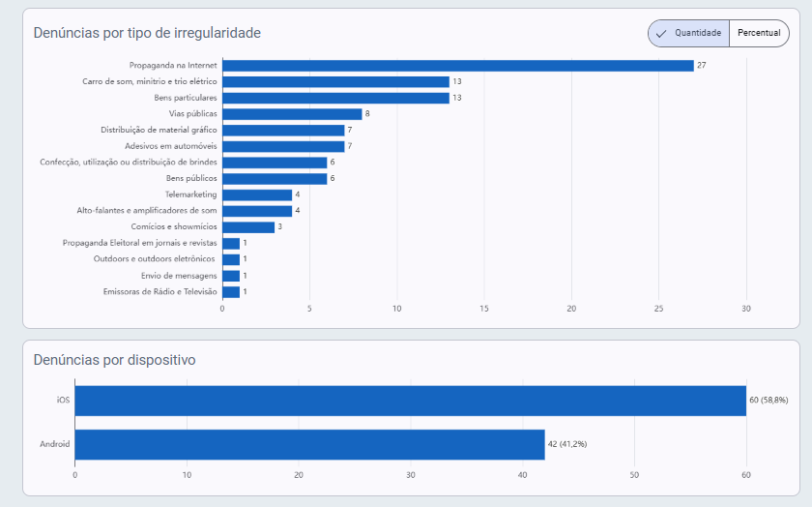812x507 pixels.
Task: Click the Confecção de brindes bar
Action: tap(275, 163)
